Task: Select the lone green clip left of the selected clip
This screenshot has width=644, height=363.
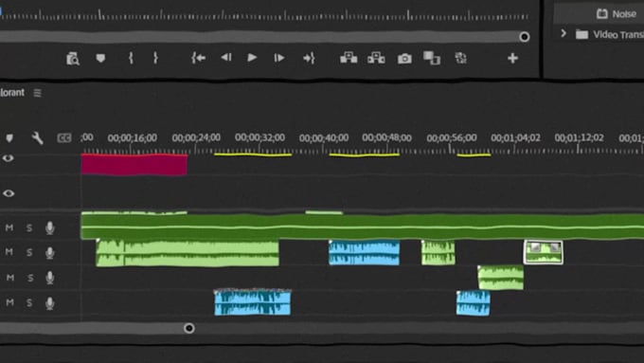Action: point(501,278)
